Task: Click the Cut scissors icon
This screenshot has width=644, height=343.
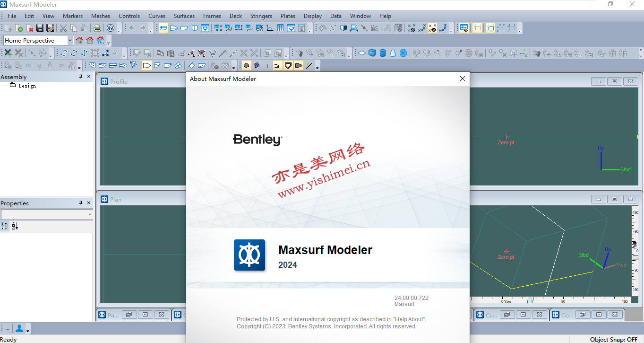Action: 63,28
